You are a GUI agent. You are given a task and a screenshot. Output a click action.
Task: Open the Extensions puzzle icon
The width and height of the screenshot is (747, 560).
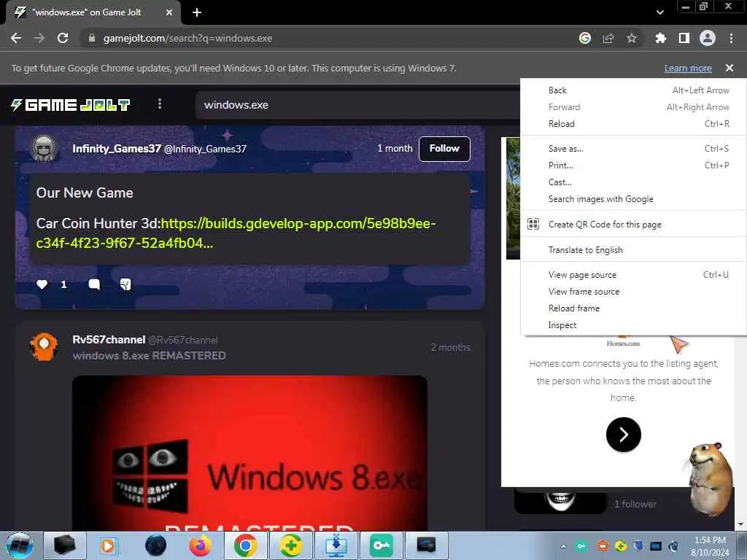point(661,38)
